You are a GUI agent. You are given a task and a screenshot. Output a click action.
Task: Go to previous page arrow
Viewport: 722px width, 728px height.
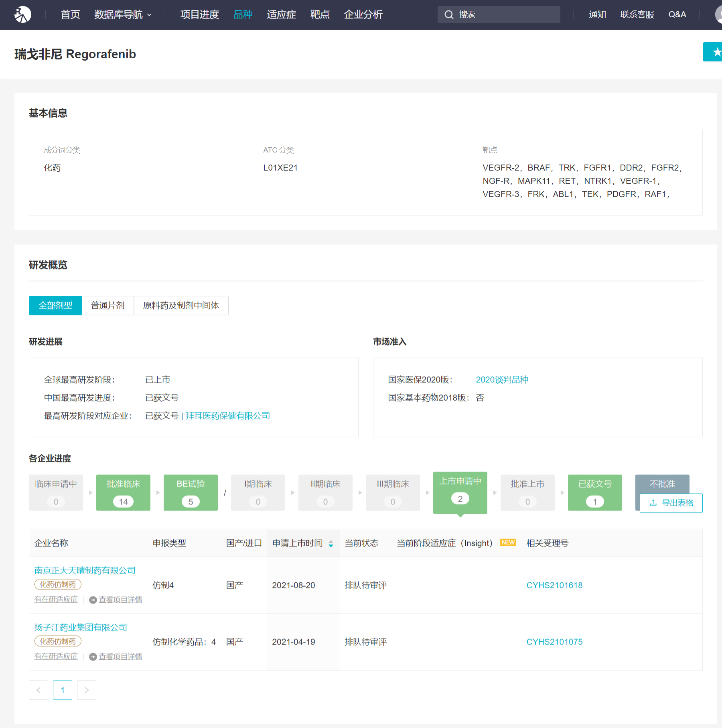click(x=39, y=690)
